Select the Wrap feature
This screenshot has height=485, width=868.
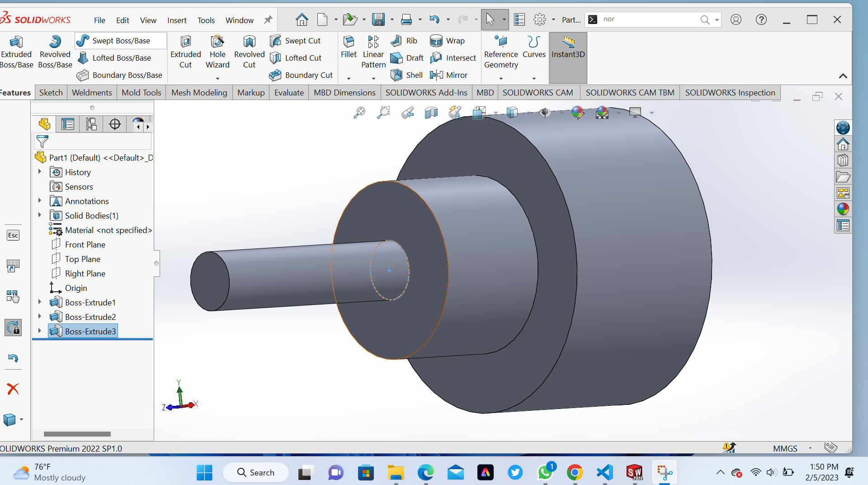click(x=447, y=41)
